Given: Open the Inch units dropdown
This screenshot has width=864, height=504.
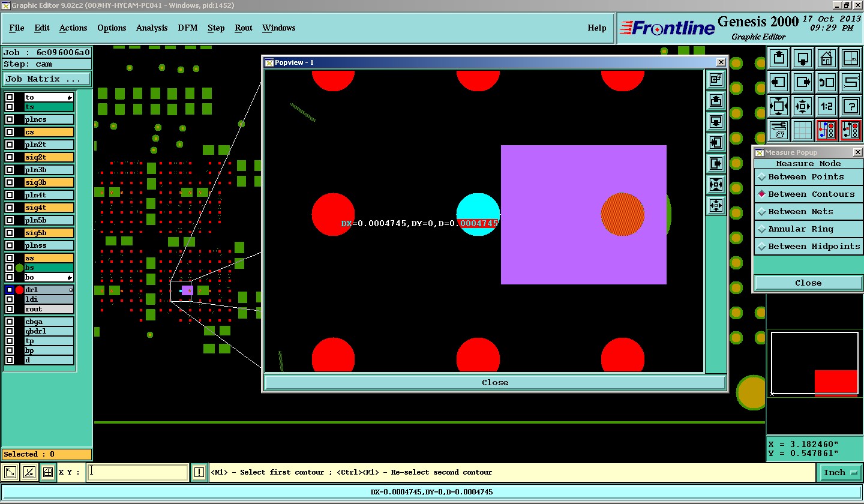Looking at the screenshot, I should (x=839, y=473).
